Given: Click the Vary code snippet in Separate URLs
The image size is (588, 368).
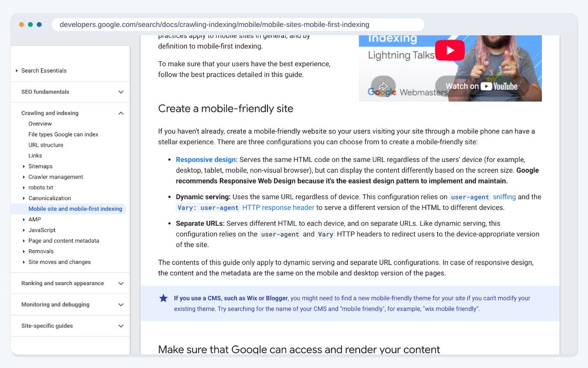Looking at the screenshot, I should pos(326,234).
